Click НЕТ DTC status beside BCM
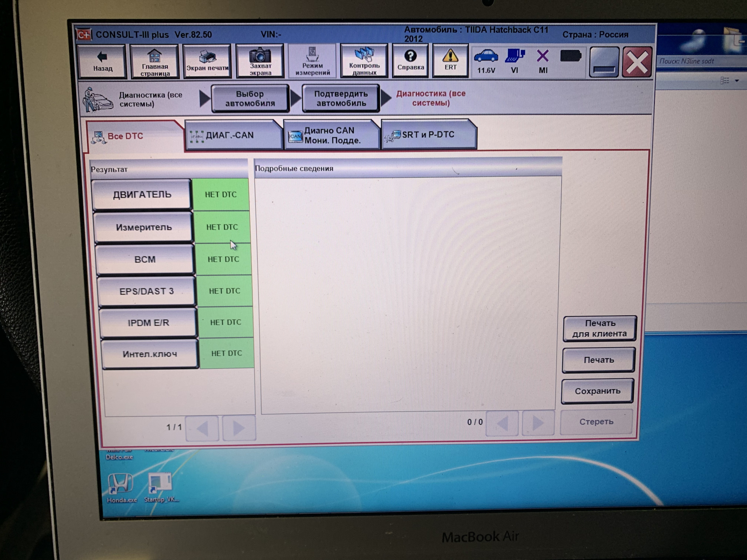The image size is (747, 560). pyautogui.click(x=223, y=259)
